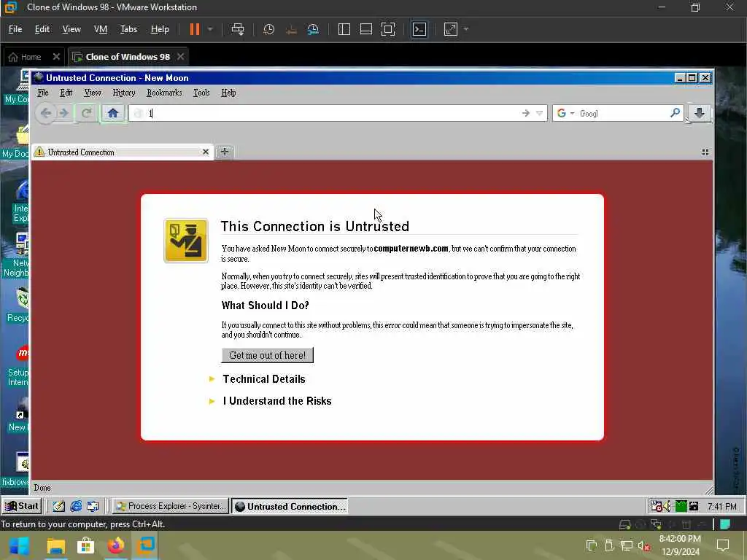Screen dimensions: 747x560
Task: Open host File Explorer taskbar icon
Action: 56,545
